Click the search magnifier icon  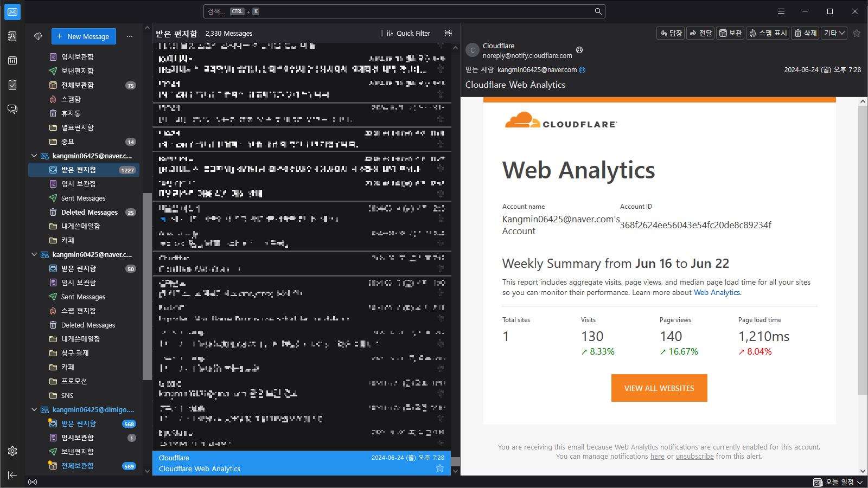[598, 11]
